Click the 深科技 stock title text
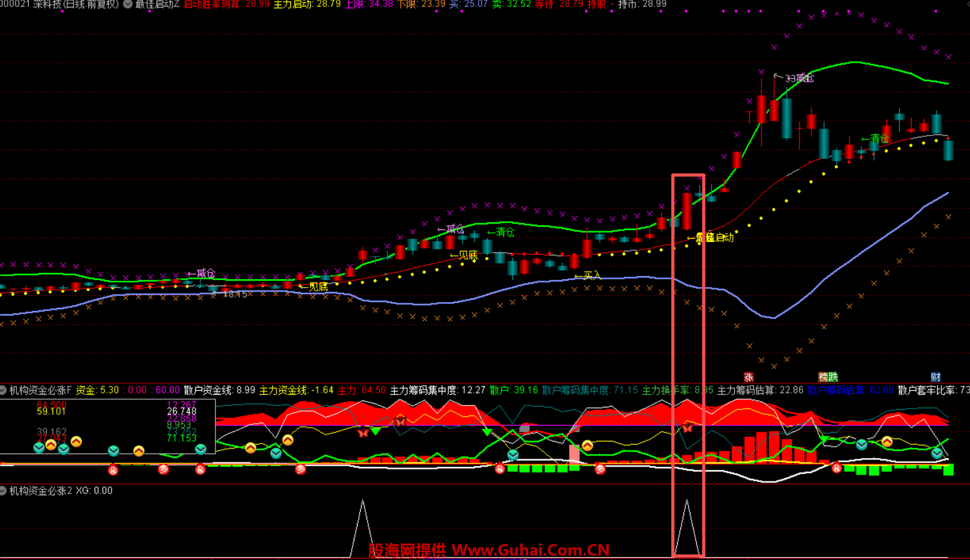Image resolution: width=970 pixels, height=560 pixels. [48, 4]
